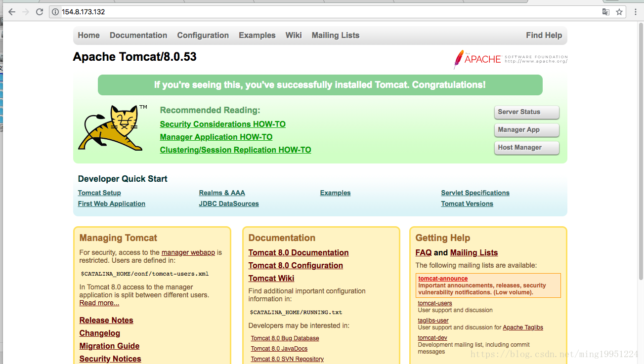Click the Recommended Reading heading

click(210, 110)
